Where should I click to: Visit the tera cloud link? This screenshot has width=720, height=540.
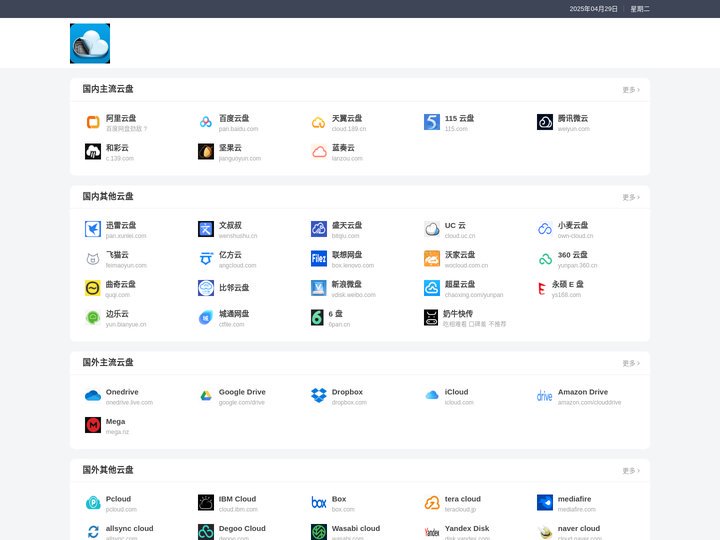[x=462, y=499]
